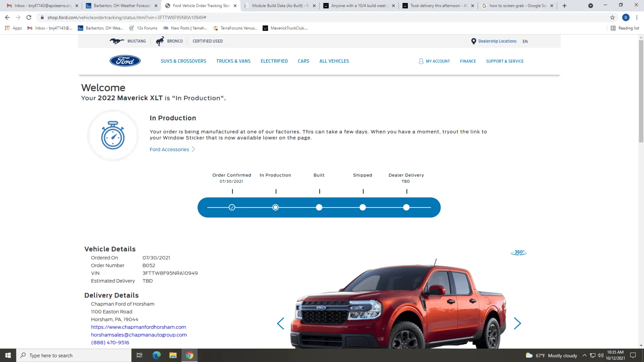The width and height of the screenshot is (644, 362).
Task: Open the All Vehicles menu
Action: coord(334,61)
